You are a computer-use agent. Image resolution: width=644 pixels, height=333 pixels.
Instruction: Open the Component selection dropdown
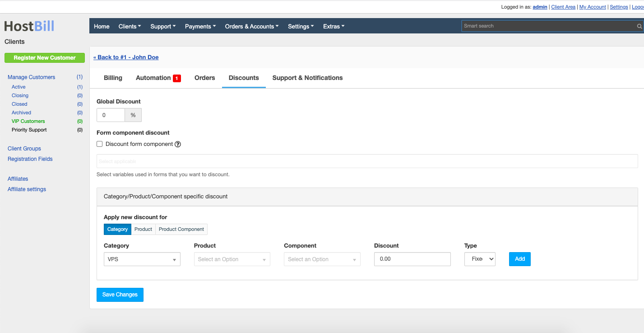click(x=322, y=259)
